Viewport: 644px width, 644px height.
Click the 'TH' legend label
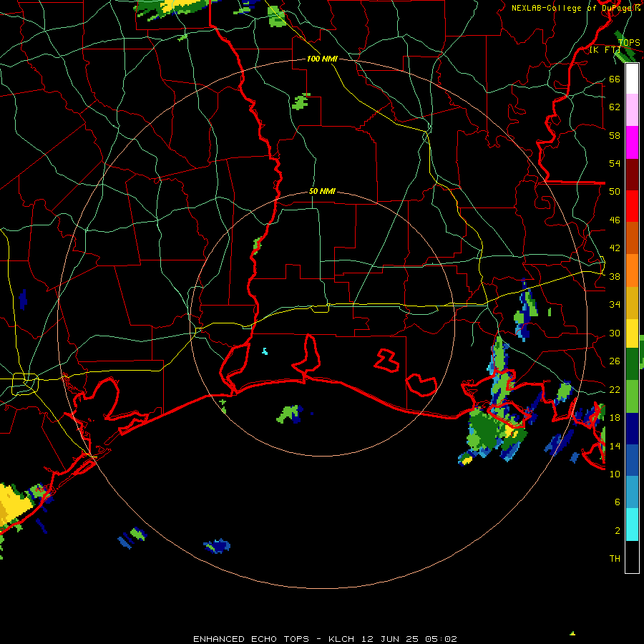[615, 559]
